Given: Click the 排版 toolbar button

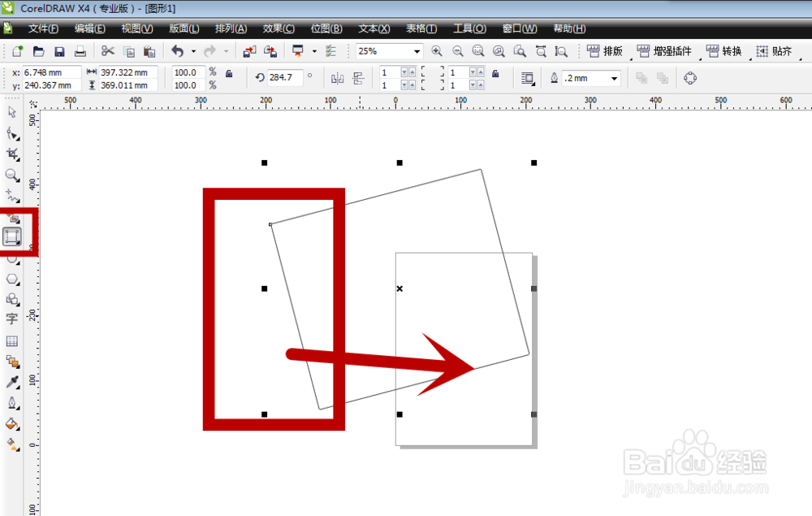Looking at the screenshot, I should click(x=604, y=51).
